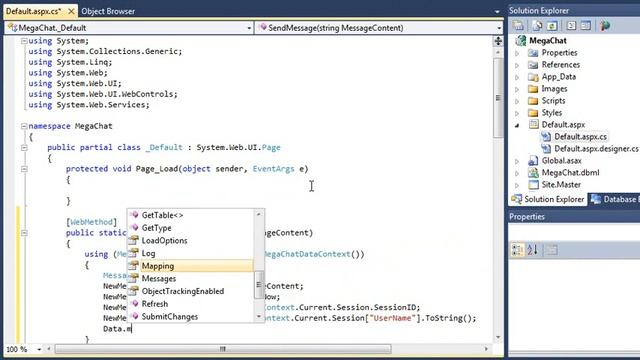Switch to the Default.aspx.cs tab
Viewport: 640px width, 360px height.
33,11
